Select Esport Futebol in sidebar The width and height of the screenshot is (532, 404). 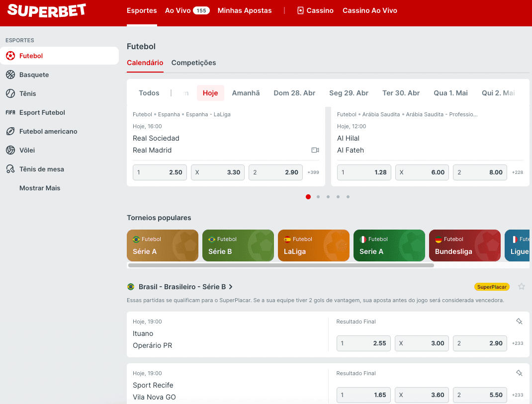tap(59, 112)
